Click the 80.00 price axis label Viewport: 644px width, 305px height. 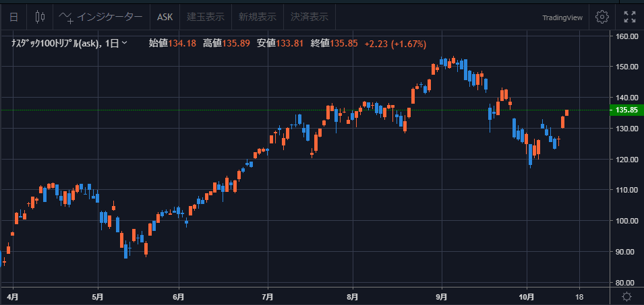626,283
